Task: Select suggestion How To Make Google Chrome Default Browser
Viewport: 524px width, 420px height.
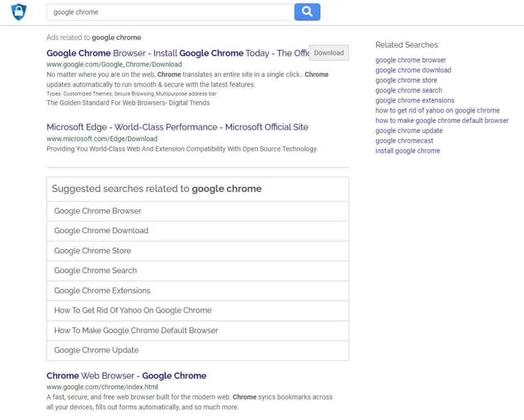Action: 136,330
